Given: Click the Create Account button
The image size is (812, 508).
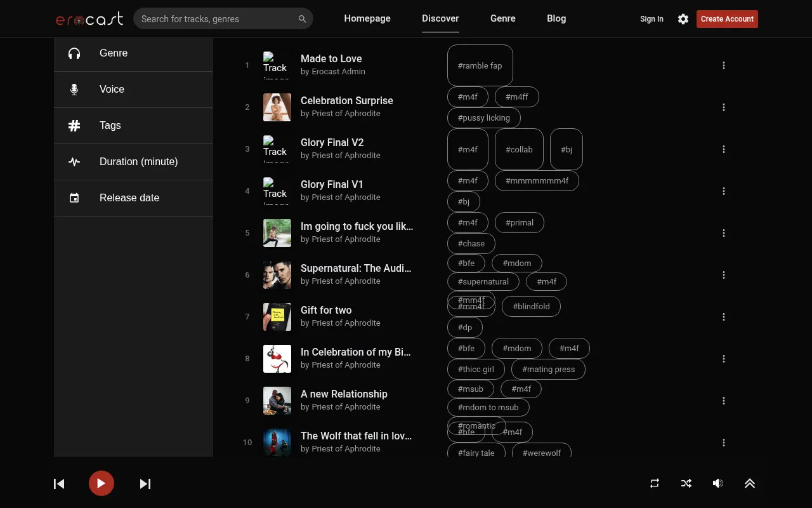Looking at the screenshot, I should 727,19.
